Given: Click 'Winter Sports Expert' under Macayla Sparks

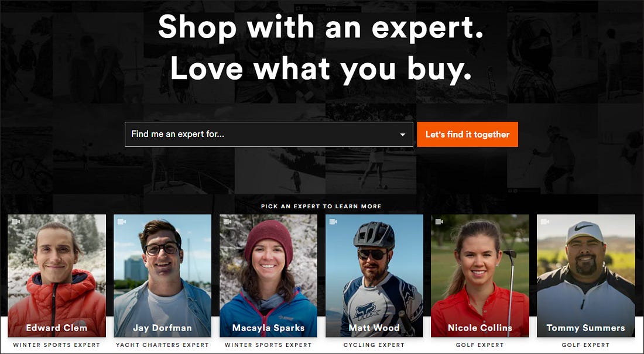Looking at the screenshot, I should tap(269, 345).
